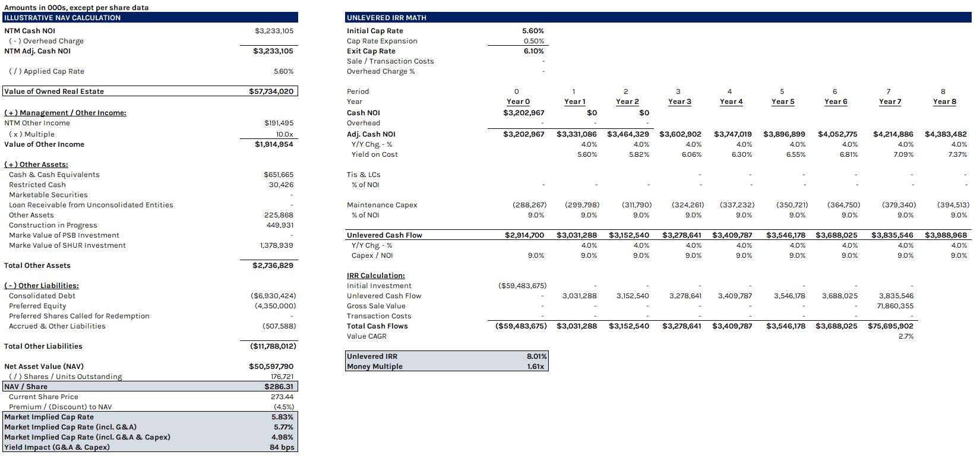
Task: Select the 6.10% Exit Cap Rate cell
Action: [x=534, y=51]
